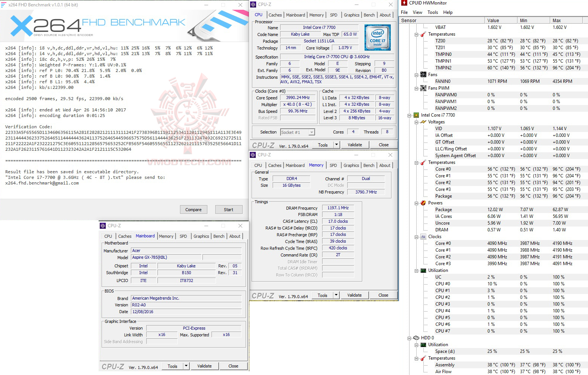Viewport: 588px width, 375px height.
Task: Click the Compare button in x264 Benchmark
Action: click(x=193, y=210)
